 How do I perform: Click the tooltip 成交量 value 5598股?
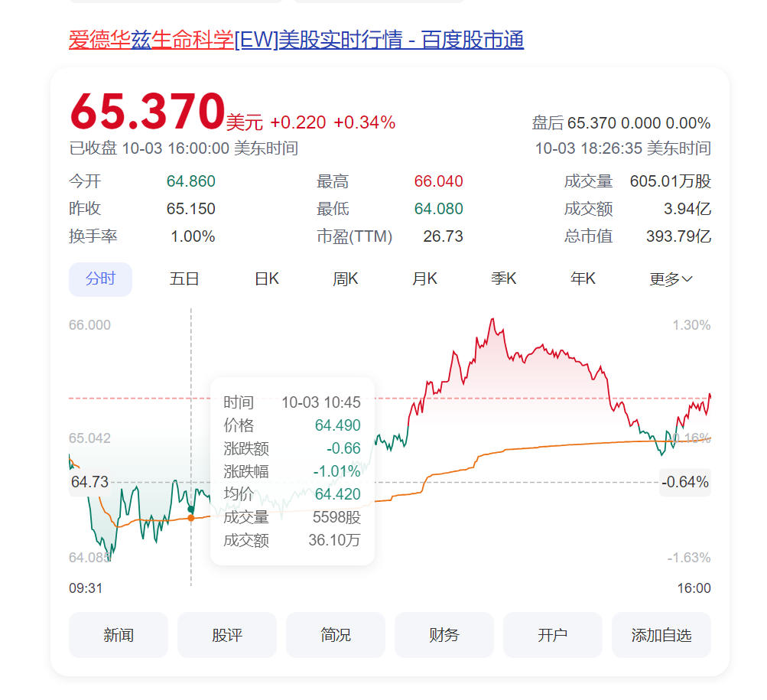[x=336, y=517]
